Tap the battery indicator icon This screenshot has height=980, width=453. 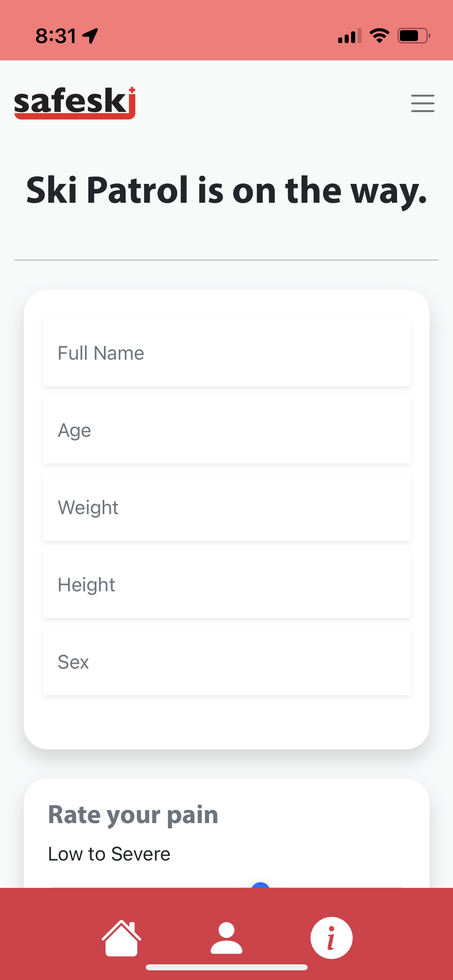point(414,36)
